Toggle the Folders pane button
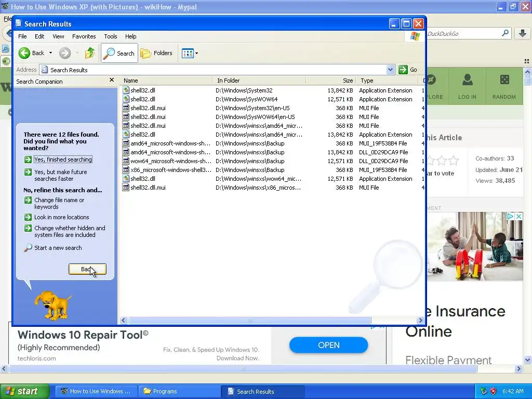 tap(157, 53)
